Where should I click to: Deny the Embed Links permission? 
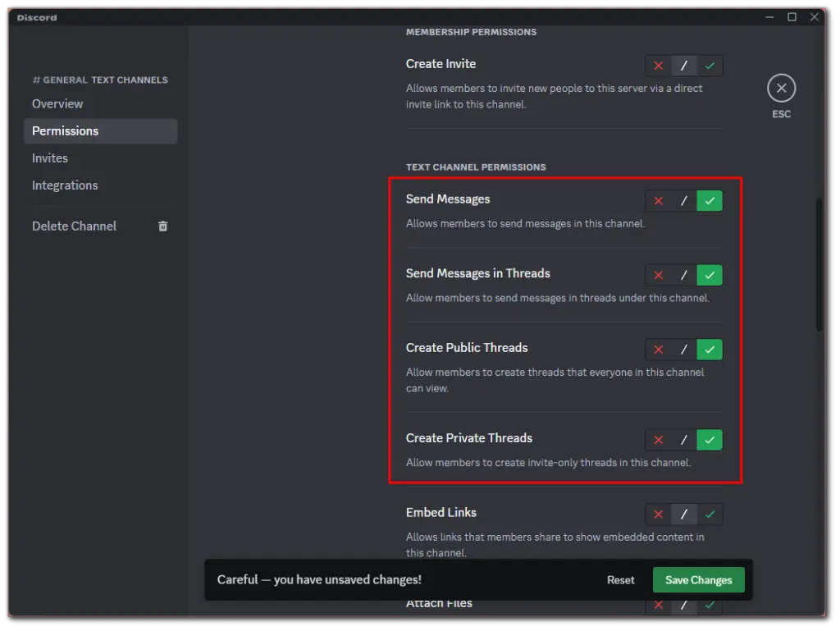[657, 514]
